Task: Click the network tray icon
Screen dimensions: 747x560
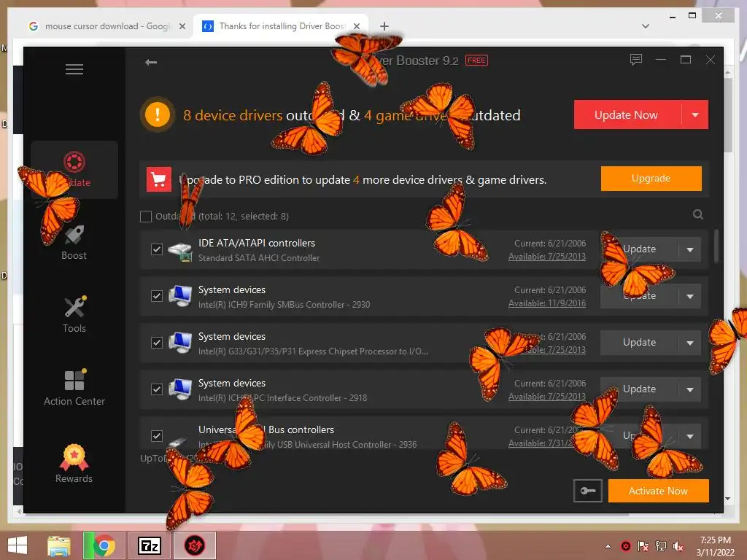Action: tap(661, 546)
